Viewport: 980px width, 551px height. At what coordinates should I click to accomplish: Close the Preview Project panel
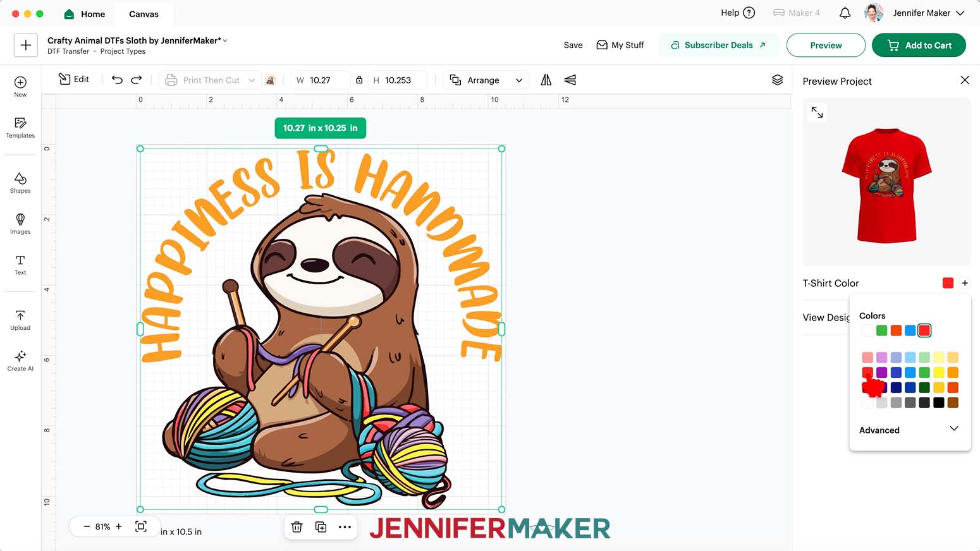click(965, 80)
